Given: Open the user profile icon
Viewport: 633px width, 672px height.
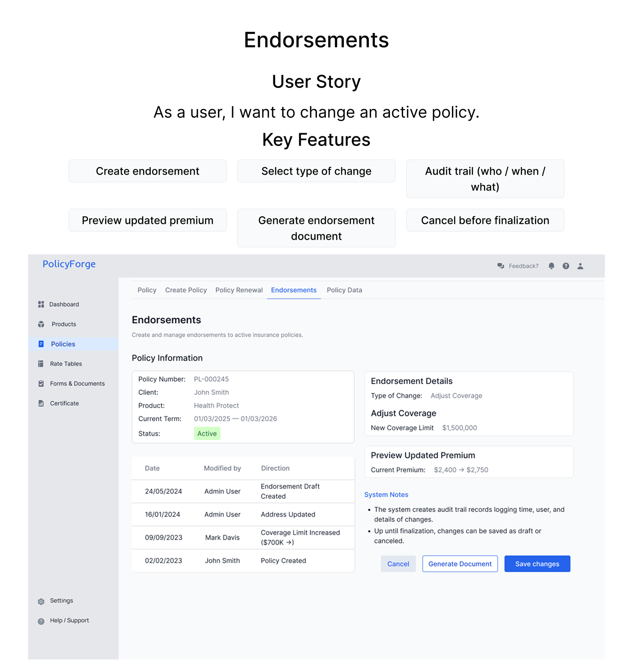Looking at the screenshot, I should pyautogui.click(x=580, y=266).
